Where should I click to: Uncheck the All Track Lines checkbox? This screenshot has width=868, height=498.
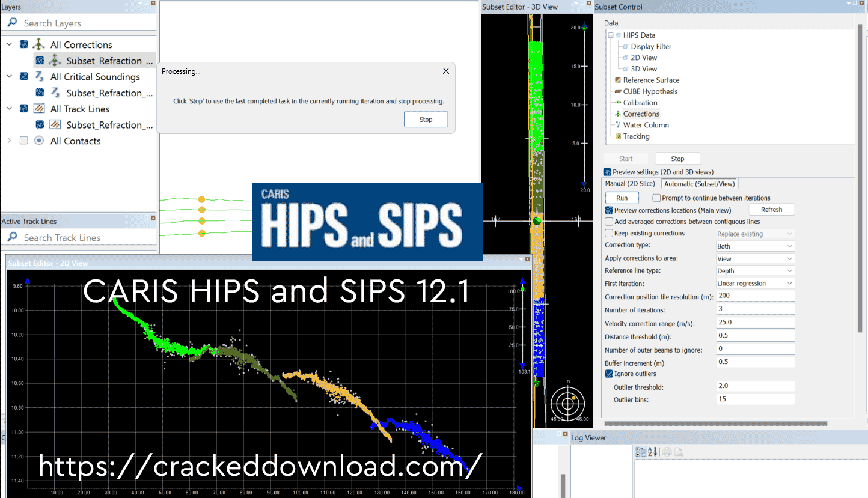click(24, 109)
